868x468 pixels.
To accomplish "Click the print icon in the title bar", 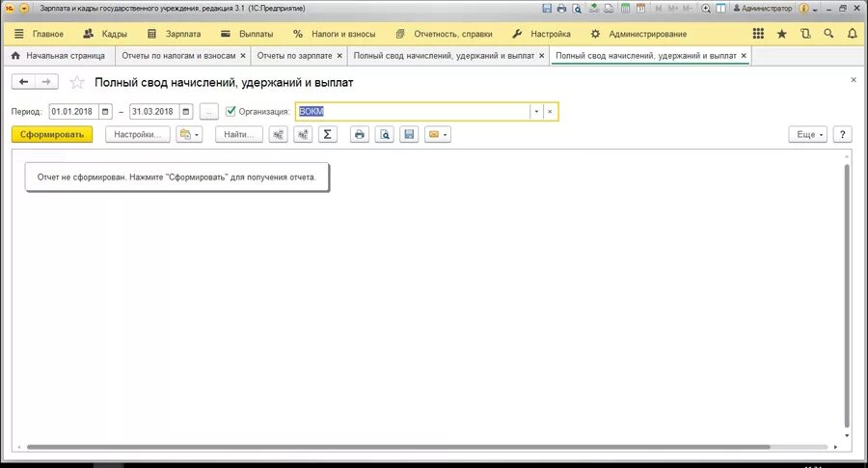I will 561,9.
